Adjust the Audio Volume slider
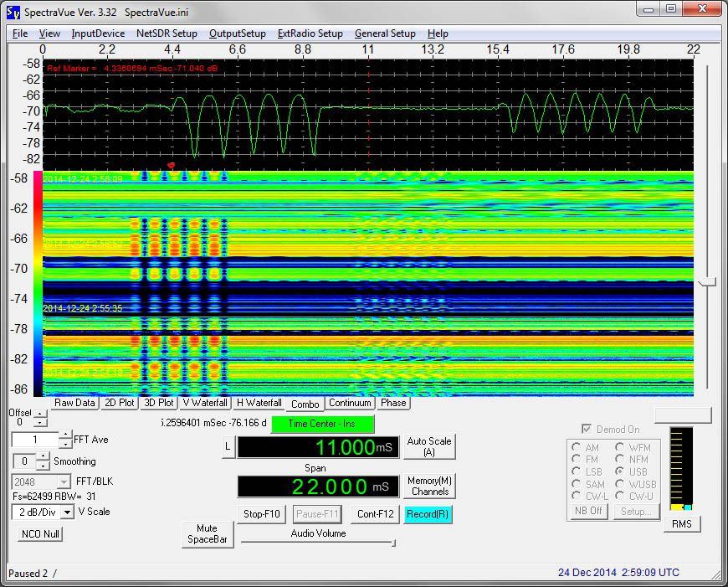This screenshot has height=587, width=728. 393,543
